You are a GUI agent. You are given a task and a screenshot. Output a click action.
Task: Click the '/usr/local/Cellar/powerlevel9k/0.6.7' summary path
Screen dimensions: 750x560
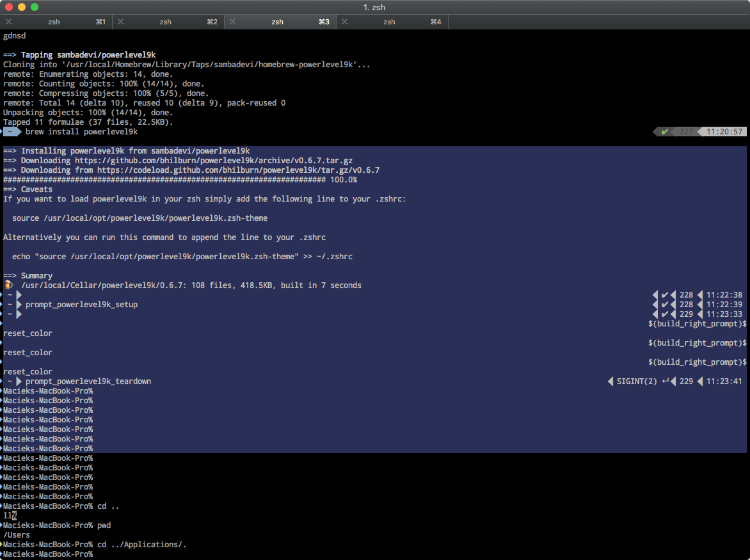(102, 285)
